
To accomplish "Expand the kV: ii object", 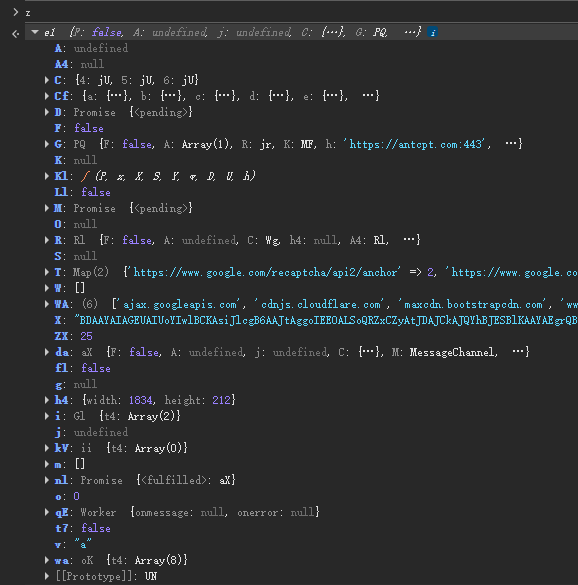I will tap(47, 448).
